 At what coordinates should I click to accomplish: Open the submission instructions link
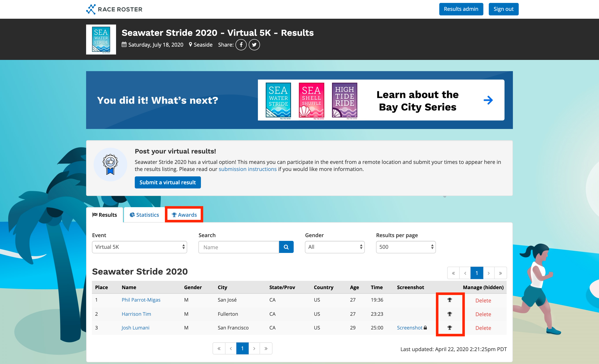(248, 169)
